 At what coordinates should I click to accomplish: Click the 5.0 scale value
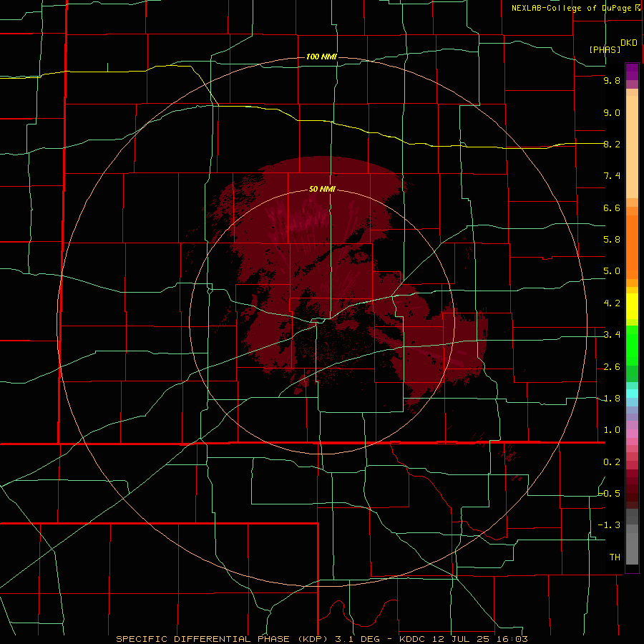(x=612, y=271)
